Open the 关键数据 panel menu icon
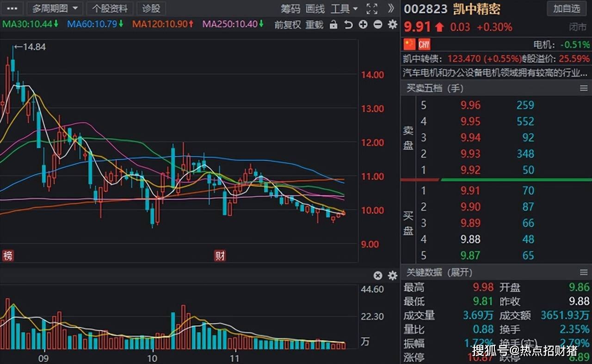Screen dimensions: 592x364 tap(584, 273)
